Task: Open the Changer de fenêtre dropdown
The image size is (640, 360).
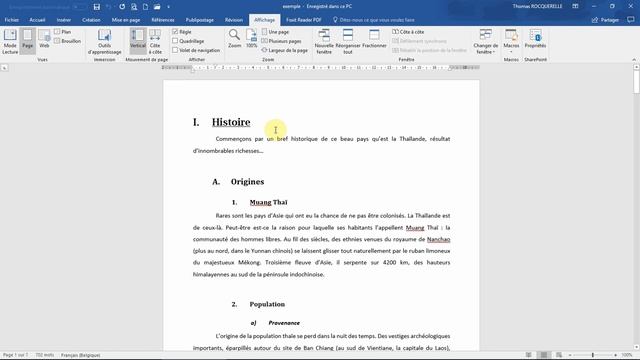Action: coord(486,41)
